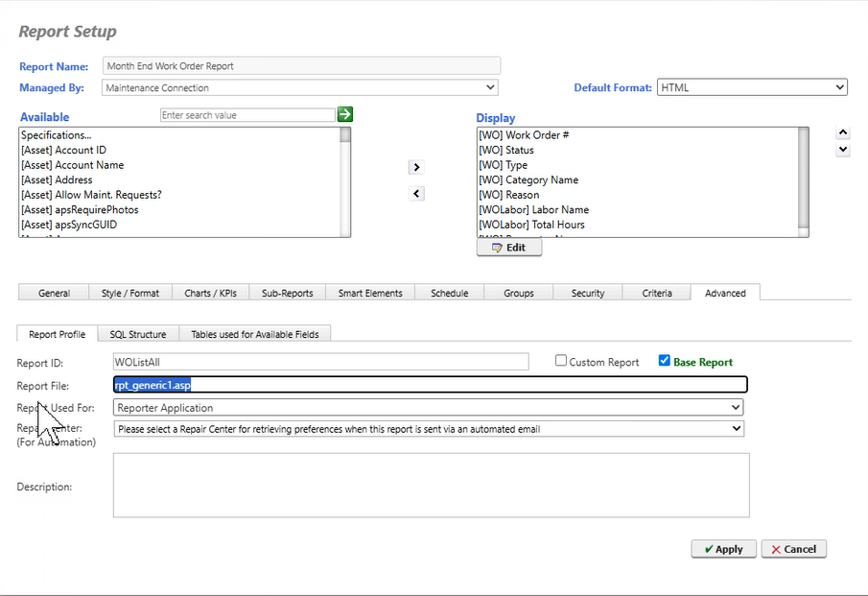Switch to the General tab

[54, 293]
